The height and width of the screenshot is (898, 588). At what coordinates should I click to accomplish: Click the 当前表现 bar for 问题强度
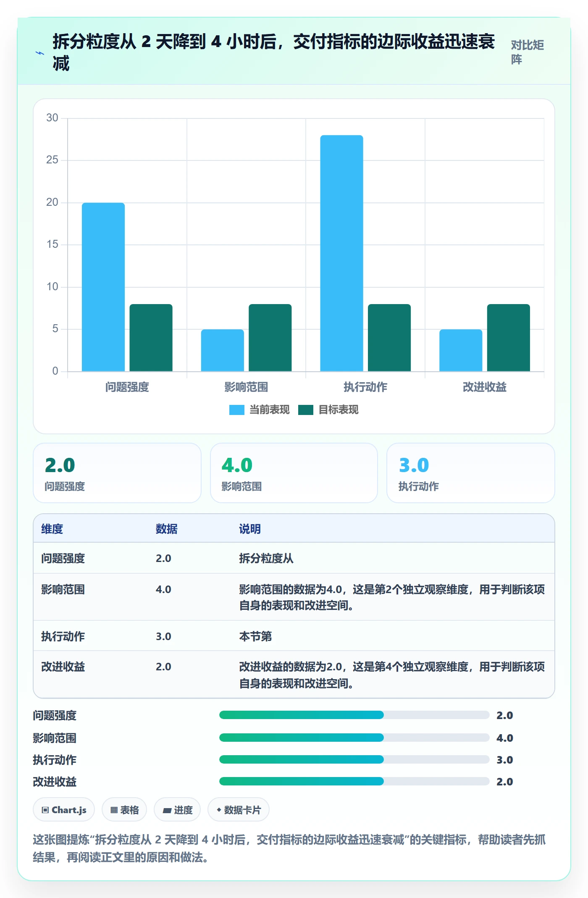(x=103, y=287)
